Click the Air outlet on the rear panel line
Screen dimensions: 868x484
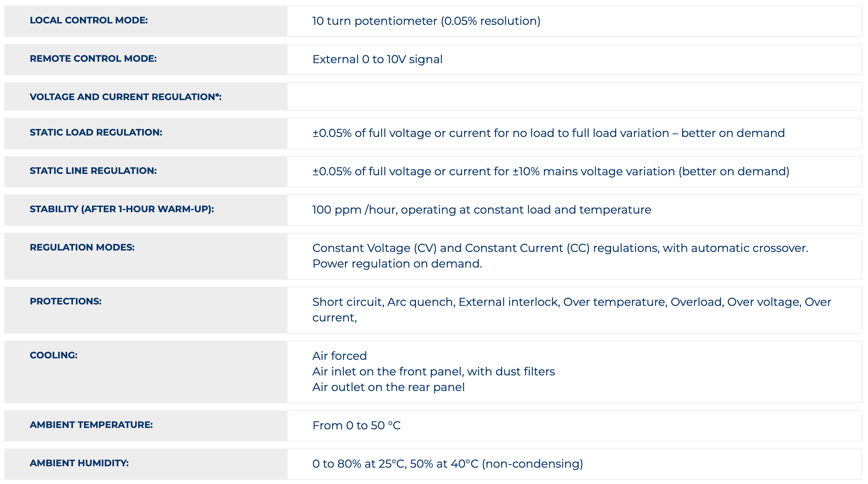[388, 387]
